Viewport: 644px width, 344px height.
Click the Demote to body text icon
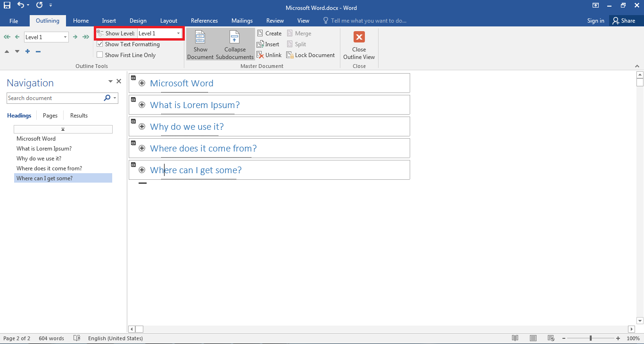click(86, 37)
